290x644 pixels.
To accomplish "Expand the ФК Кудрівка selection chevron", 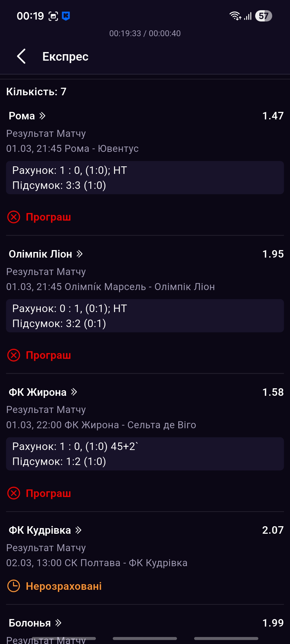I will click(x=78, y=530).
